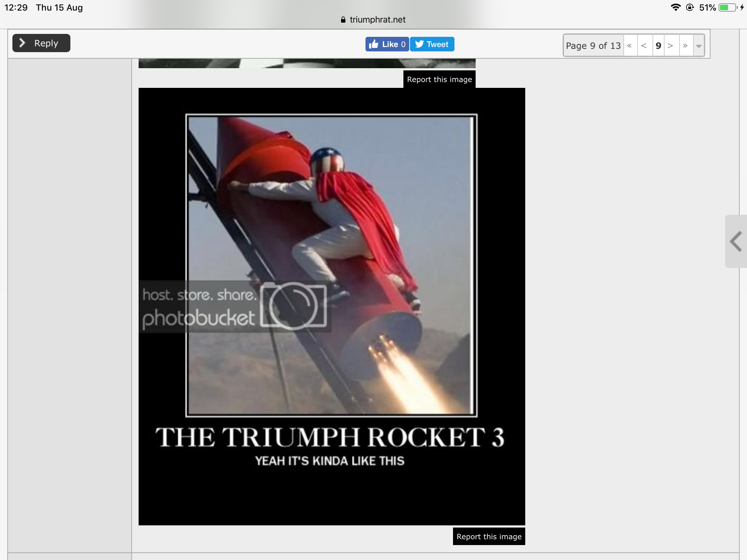Like the thread on Facebook
Image resolution: width=747 pixels, height=560 pixels.
tap(387, 44)
